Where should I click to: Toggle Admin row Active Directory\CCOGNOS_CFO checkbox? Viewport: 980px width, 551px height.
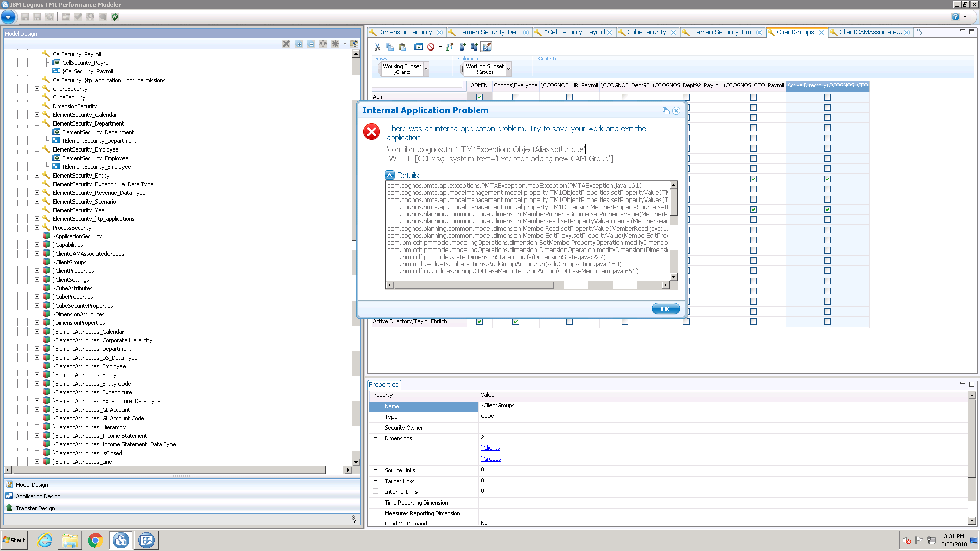[x=827, y=97]
